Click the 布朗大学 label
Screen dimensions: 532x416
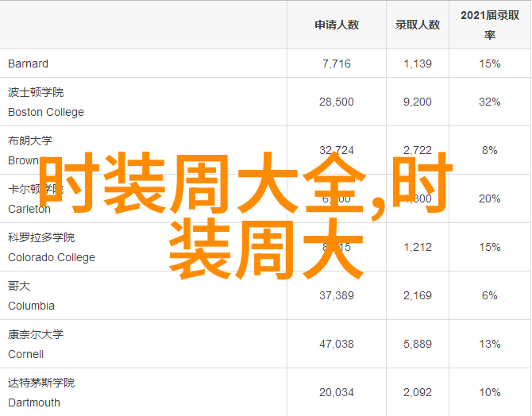coord(30,141)
